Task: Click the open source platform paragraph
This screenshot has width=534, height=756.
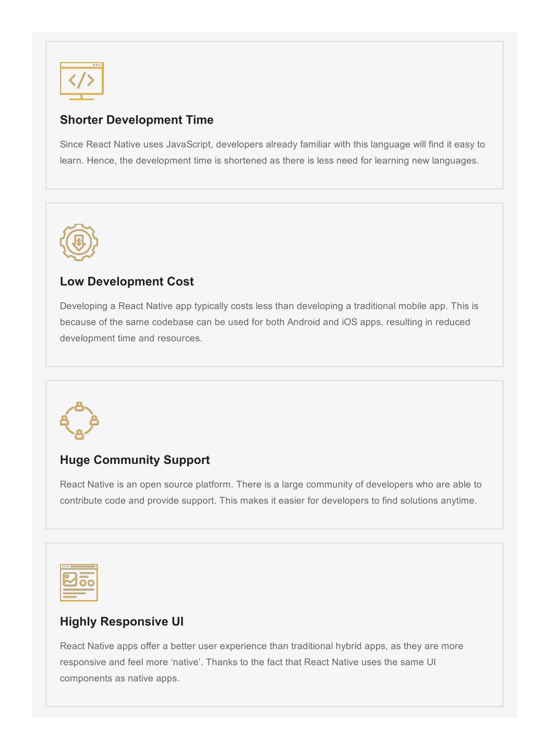Action: coord(271,493)
